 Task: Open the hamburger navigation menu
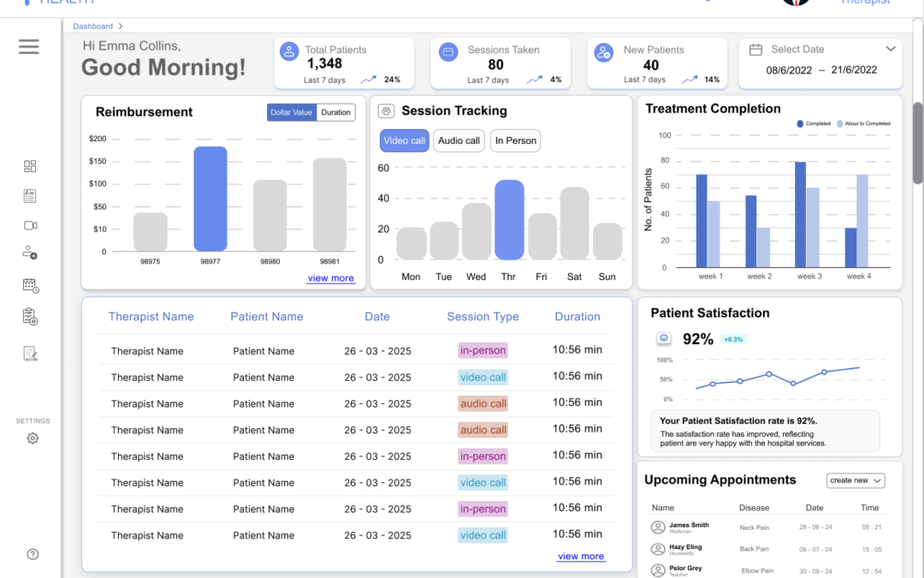pyautogui.click(x=28, y=46)
